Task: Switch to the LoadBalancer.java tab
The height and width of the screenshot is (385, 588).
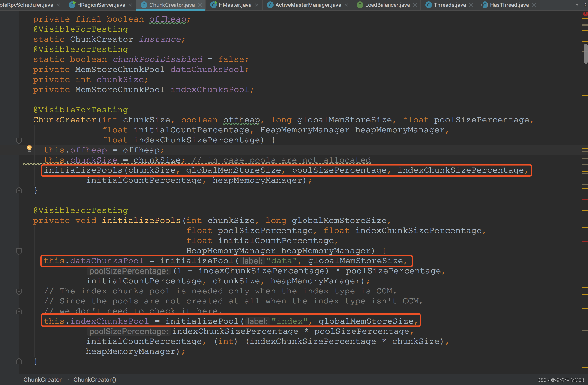Action: [x=387, y=5]
